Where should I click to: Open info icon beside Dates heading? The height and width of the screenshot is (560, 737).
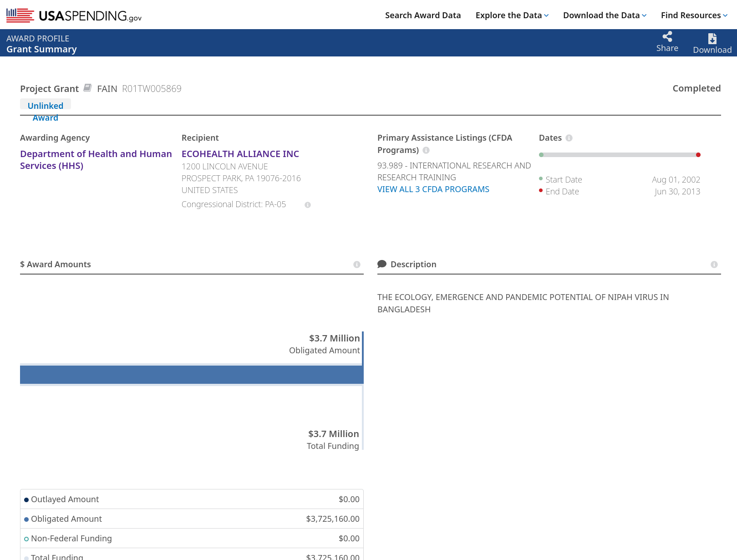click(x=569, y=138)
